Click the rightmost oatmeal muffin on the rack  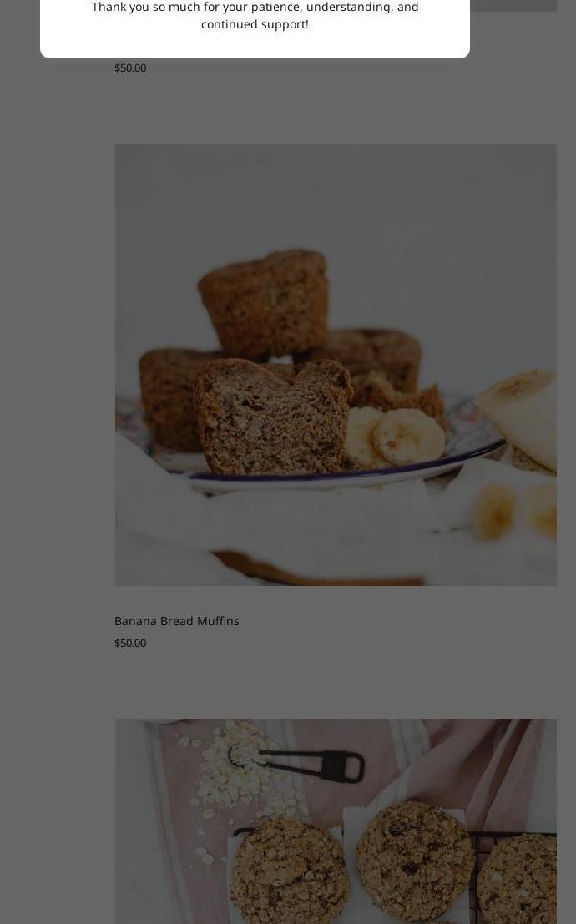tap(518, 878)
